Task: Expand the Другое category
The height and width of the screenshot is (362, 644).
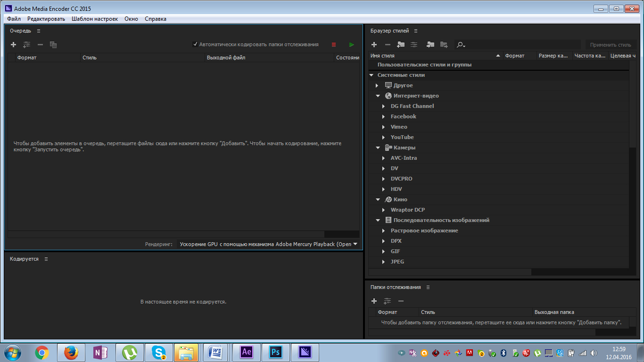Action: pos(377,85)
